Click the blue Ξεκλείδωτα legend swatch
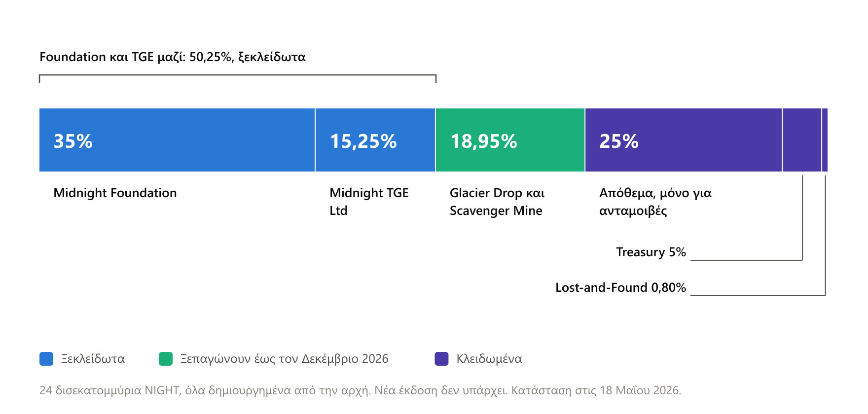 [x=46, y=359]
